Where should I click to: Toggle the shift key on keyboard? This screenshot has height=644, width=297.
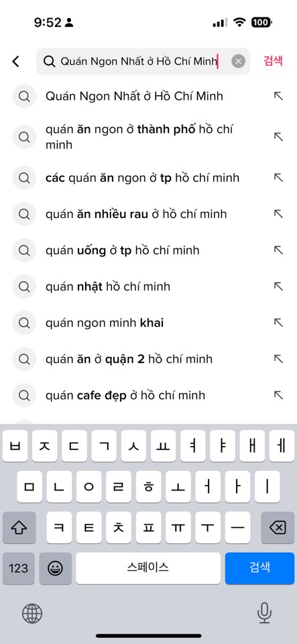point(19,527)
